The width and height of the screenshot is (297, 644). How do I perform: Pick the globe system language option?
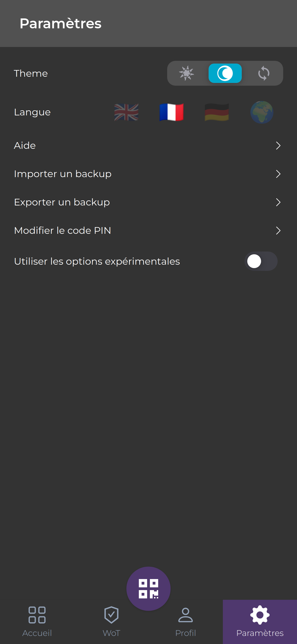(262, 112)
